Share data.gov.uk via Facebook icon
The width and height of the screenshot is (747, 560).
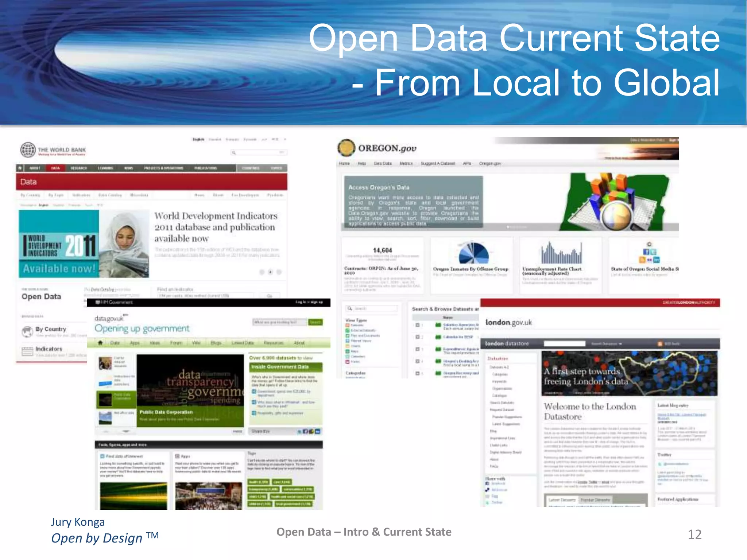305,431
